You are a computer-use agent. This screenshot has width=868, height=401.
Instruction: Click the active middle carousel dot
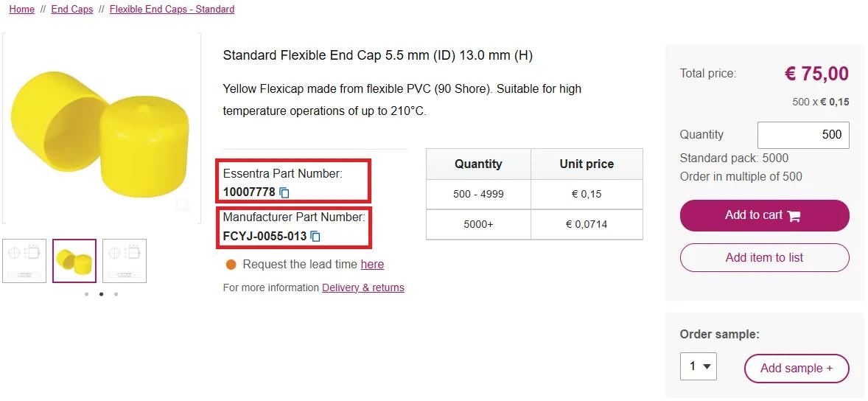(101, 294)
